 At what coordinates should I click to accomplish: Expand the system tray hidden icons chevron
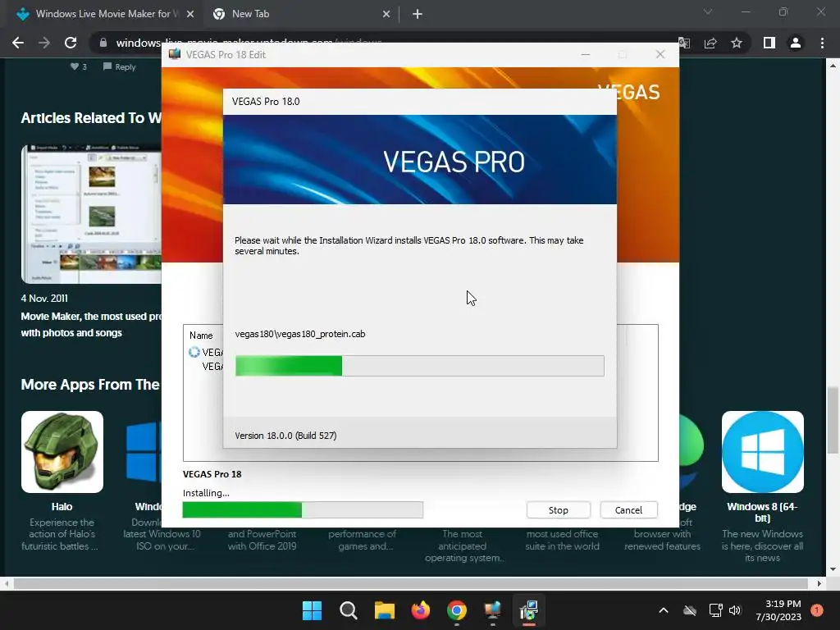(x=663, y=610)
